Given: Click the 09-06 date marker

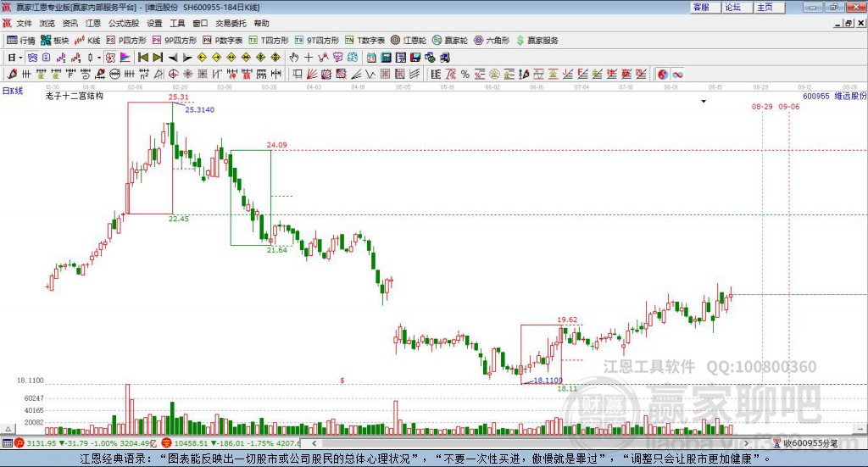Looking at the screenshot, I should [x=789, y=106].
